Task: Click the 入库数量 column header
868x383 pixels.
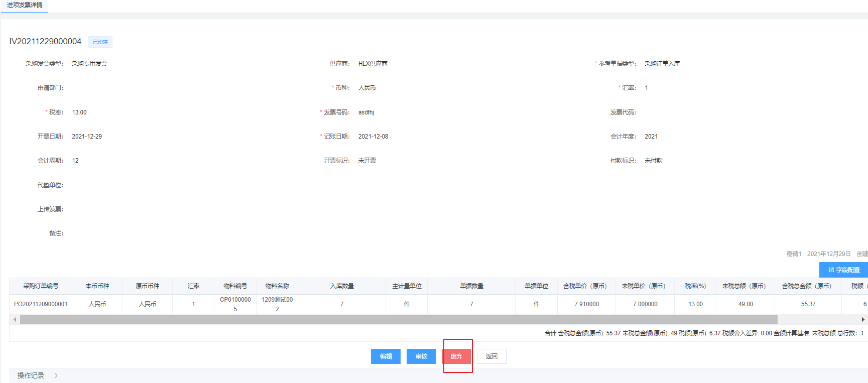Action: (x=342, y=286)
